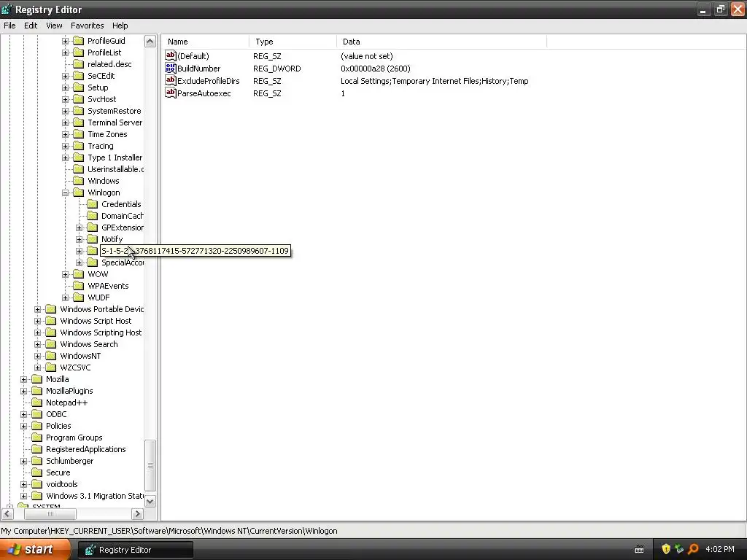Click the ParseAutoexec value icon

tap(171, 93)
